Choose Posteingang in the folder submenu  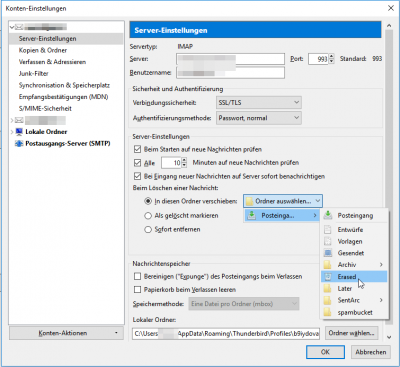[354, 215]
